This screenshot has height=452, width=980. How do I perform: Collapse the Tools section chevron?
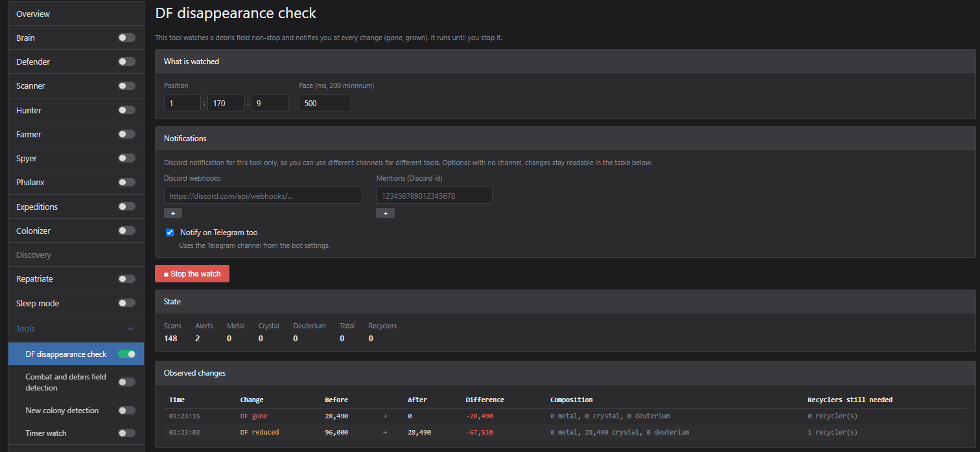coord(131,329)
